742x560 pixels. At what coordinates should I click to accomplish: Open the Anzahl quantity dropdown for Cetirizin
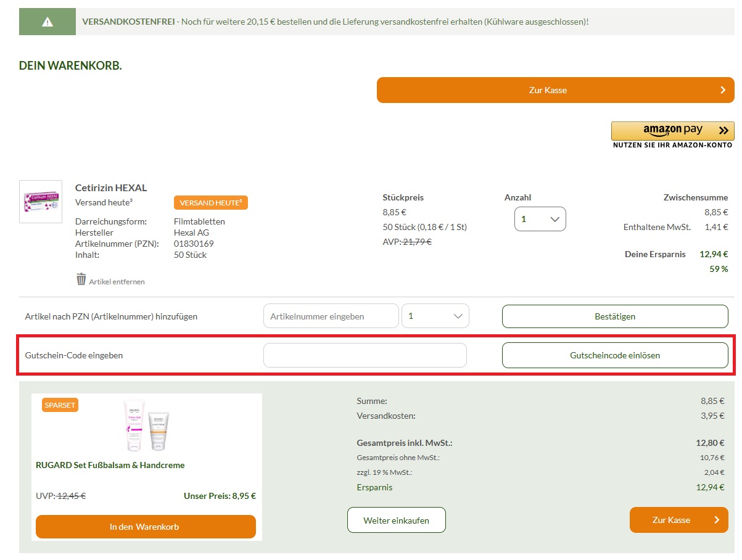(540, 219)
